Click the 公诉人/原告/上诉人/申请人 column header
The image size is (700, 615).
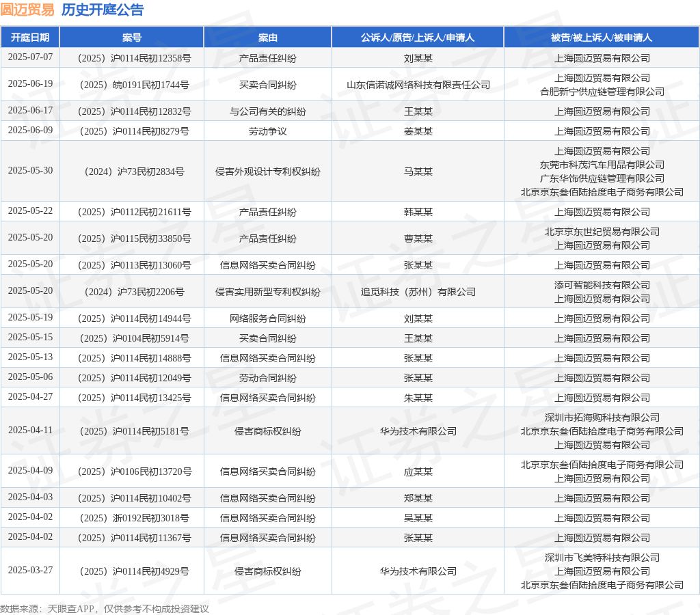pos(418,38)
